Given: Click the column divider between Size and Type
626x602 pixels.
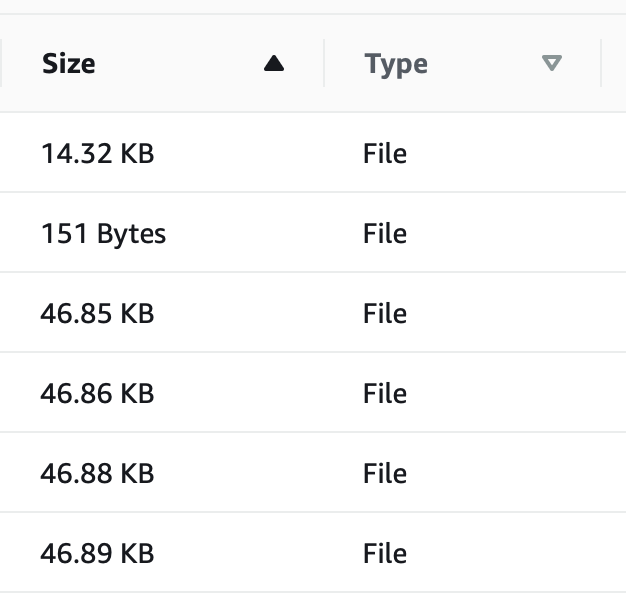Looking at the screenshot, I should (x=324, y=63).
